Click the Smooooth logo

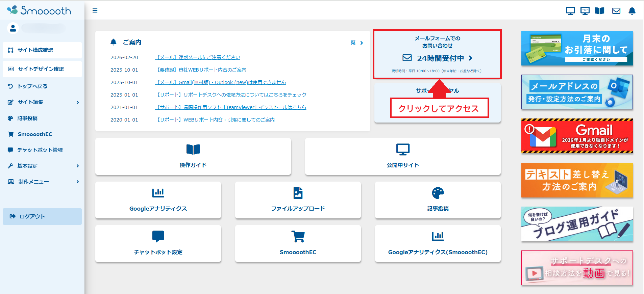[39, 10]
